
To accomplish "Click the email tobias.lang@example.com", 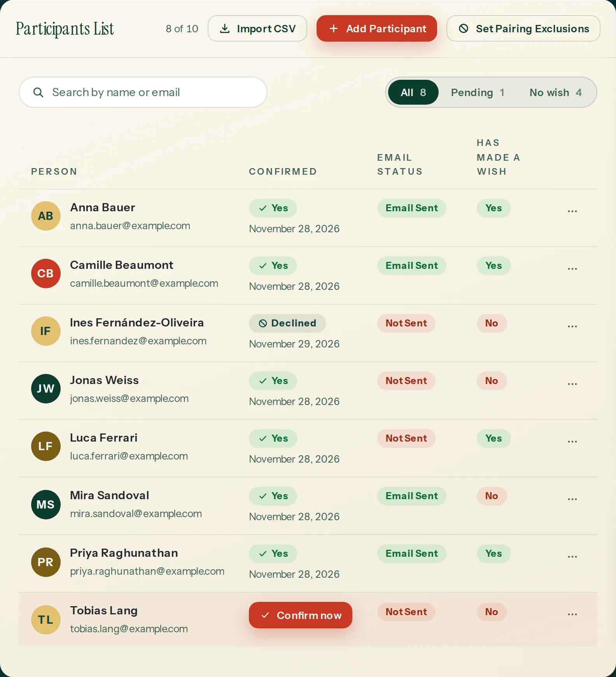I will 129,629.
